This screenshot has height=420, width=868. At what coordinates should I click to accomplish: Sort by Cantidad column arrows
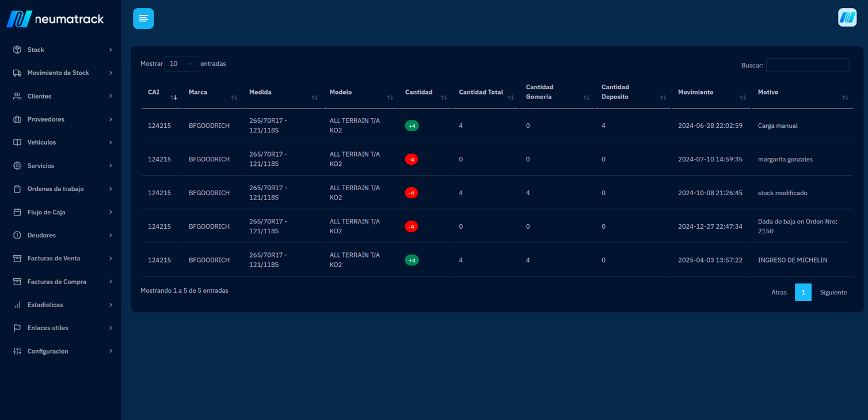444,97
